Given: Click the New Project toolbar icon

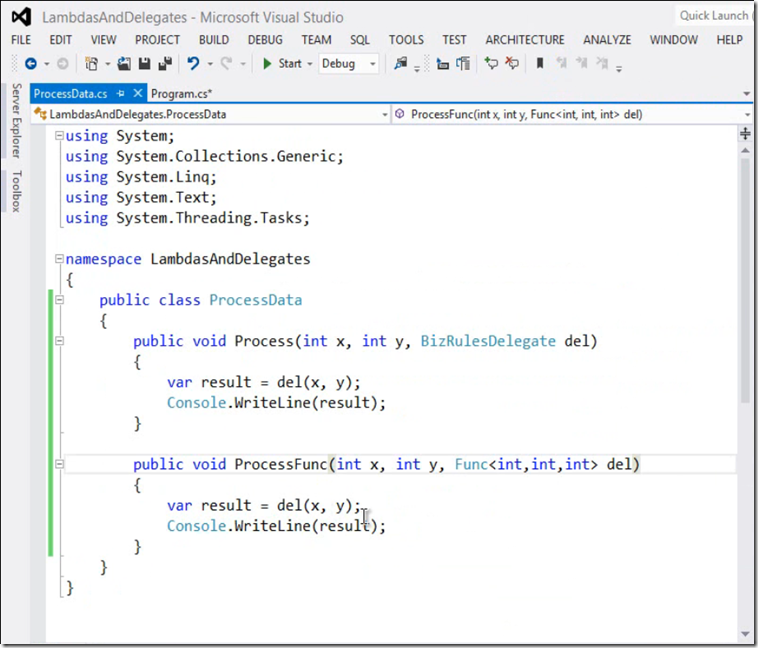Looking at the screenshot, I should pyautogui.click(x=91, y=63).
